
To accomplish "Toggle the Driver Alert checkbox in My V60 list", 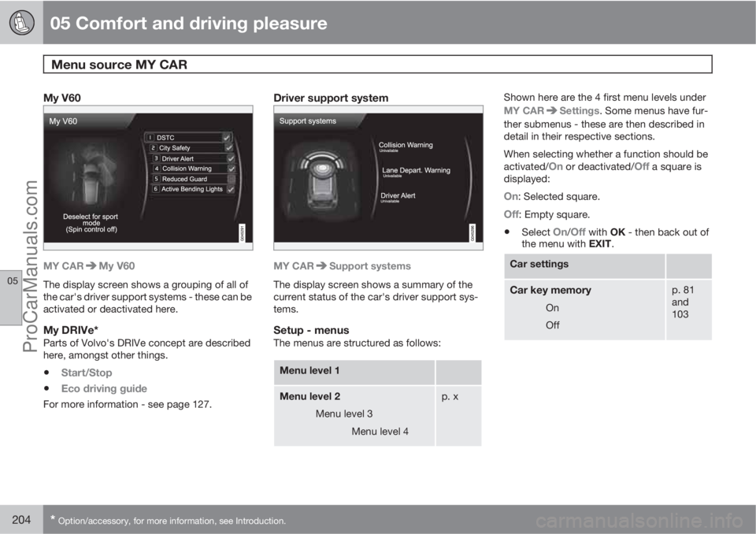I will (x=231, y=159).
